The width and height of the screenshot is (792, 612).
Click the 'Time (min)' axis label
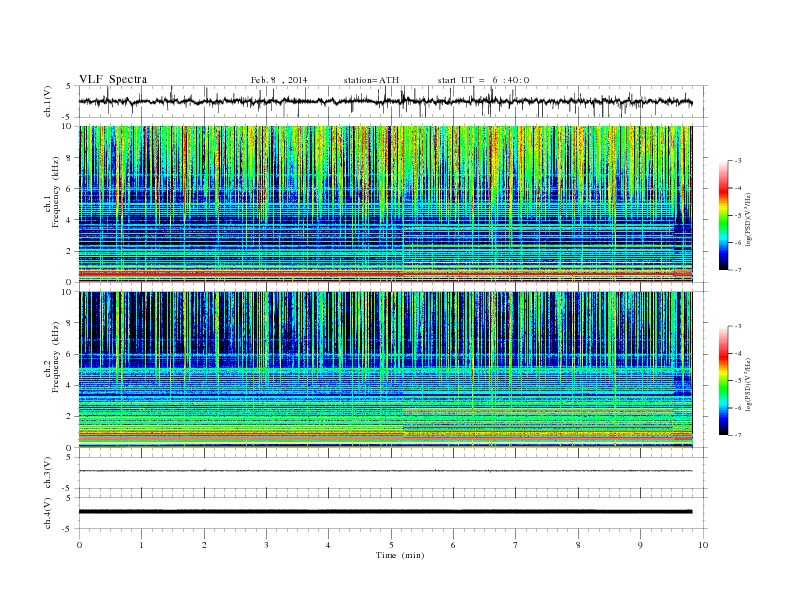point(400,555)
